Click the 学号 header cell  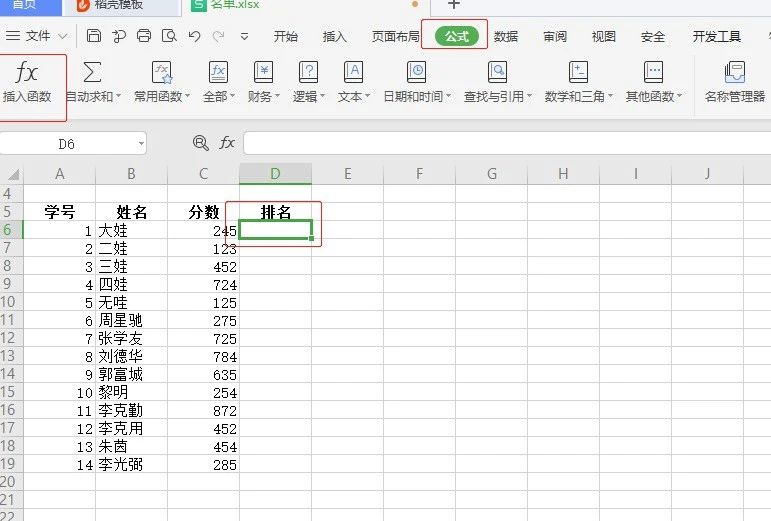point(59,212)
